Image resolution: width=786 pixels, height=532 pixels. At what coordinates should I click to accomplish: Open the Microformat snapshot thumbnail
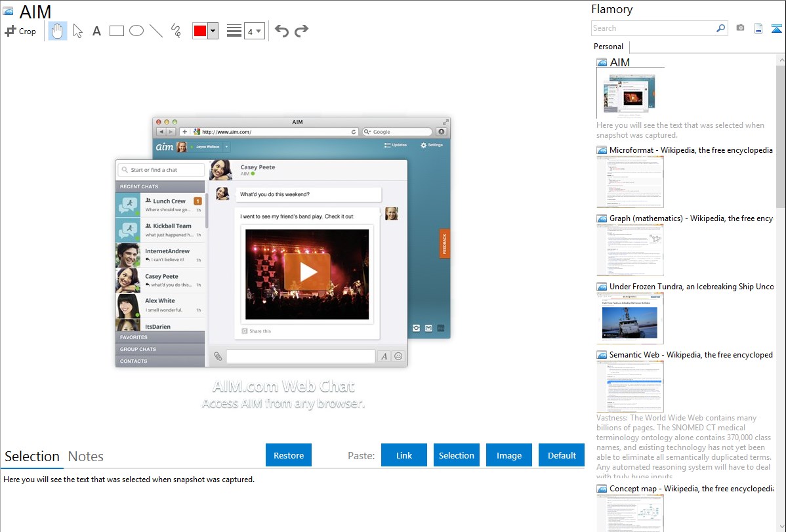tap(630, 182)
